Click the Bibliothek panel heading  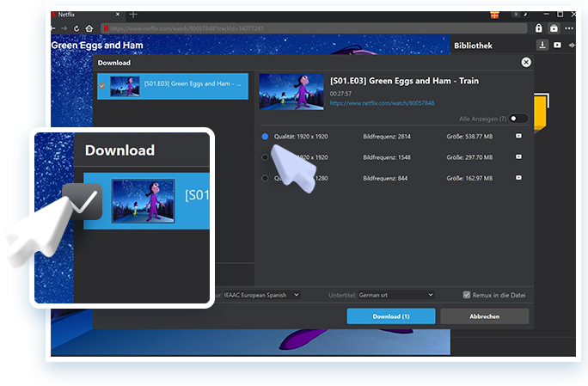(x=473, y=46)
